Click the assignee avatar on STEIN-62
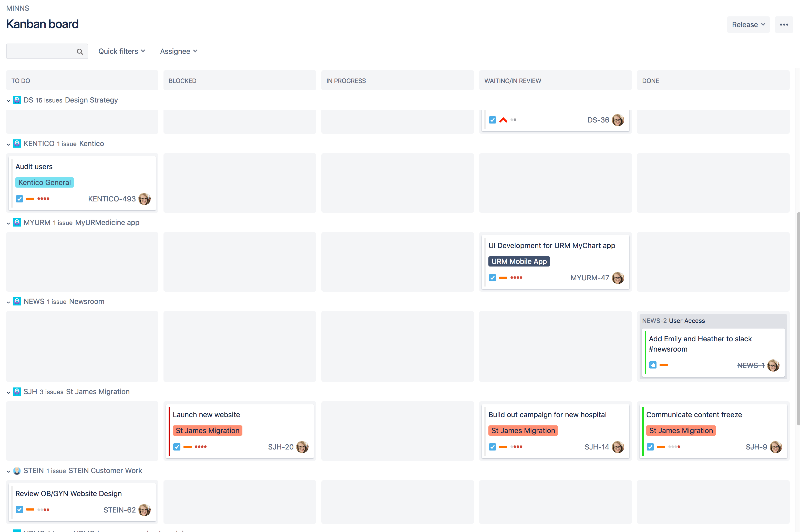 [x=145, y=510]
